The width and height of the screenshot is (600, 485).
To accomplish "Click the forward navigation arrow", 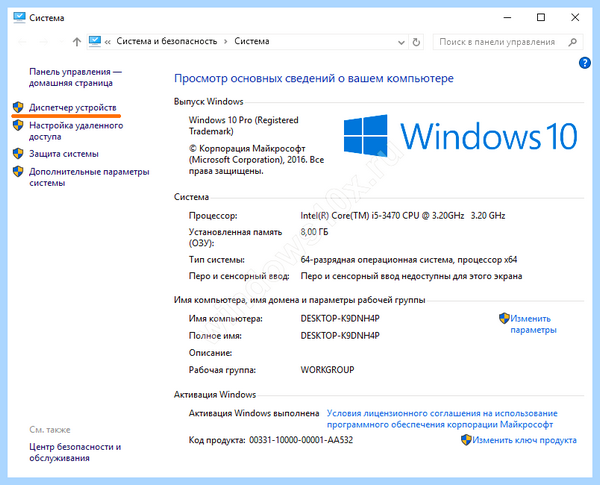I will [x=44, y=42].
